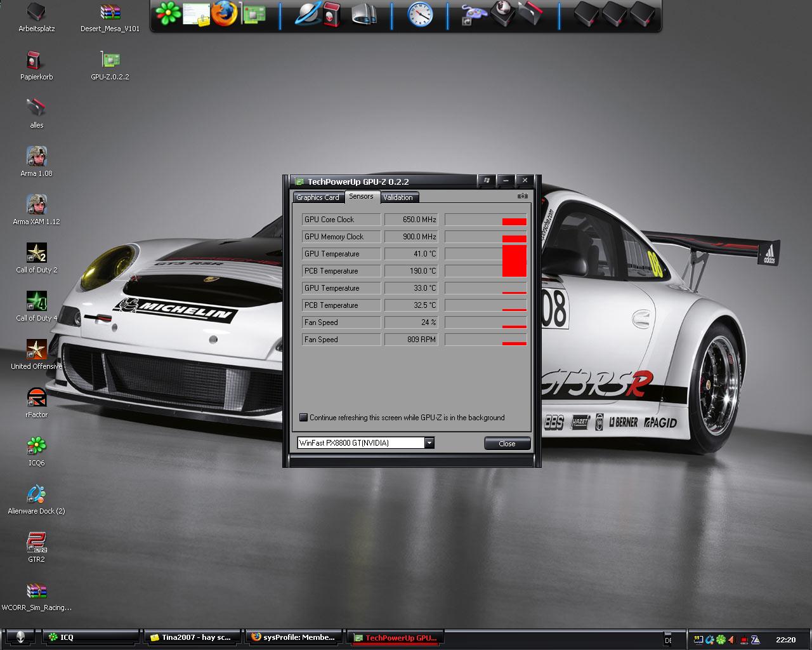Open the sticky notes icon in the top dock
This screenshot has height=650, width=812.
pyautogui.click(x=197, y=14)
